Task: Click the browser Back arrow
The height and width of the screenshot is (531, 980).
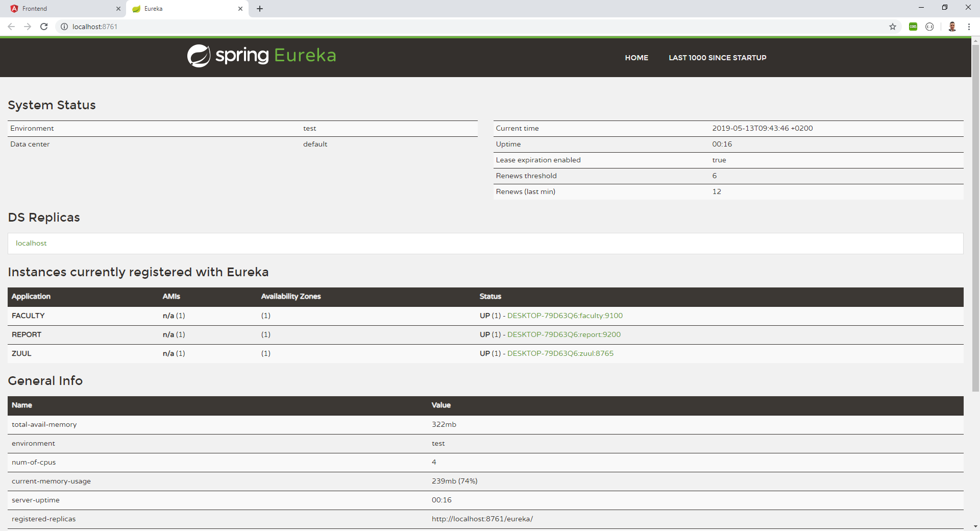Action: [11, 27]
